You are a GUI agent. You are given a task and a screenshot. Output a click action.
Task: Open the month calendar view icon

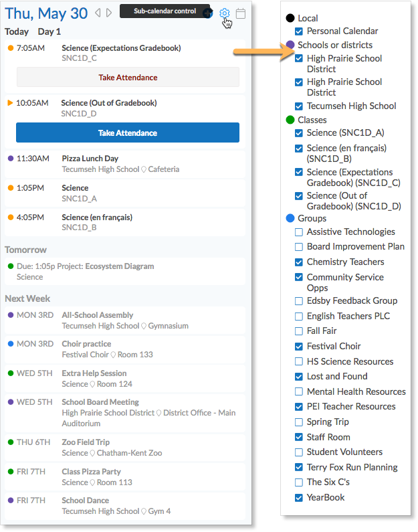tap(241, 13)
